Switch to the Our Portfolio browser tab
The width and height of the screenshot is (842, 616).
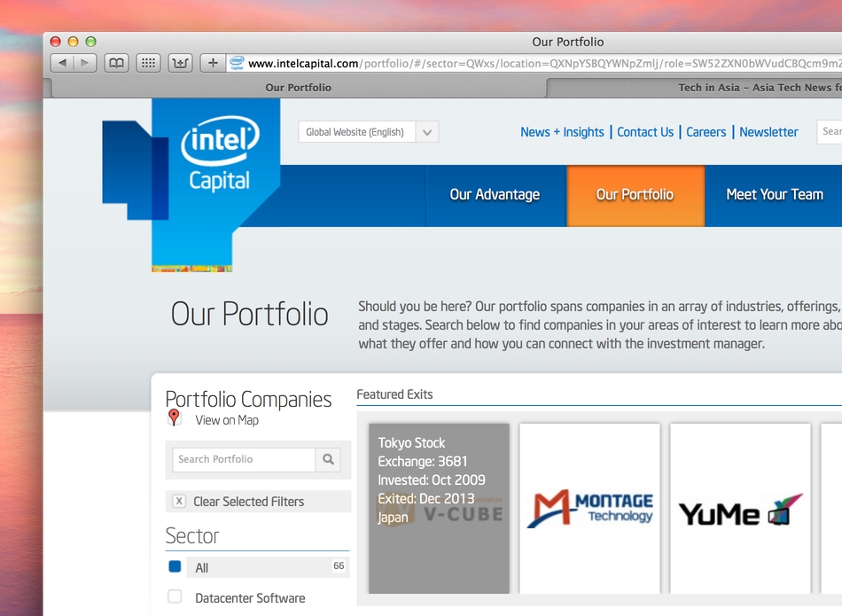(298, 88)
